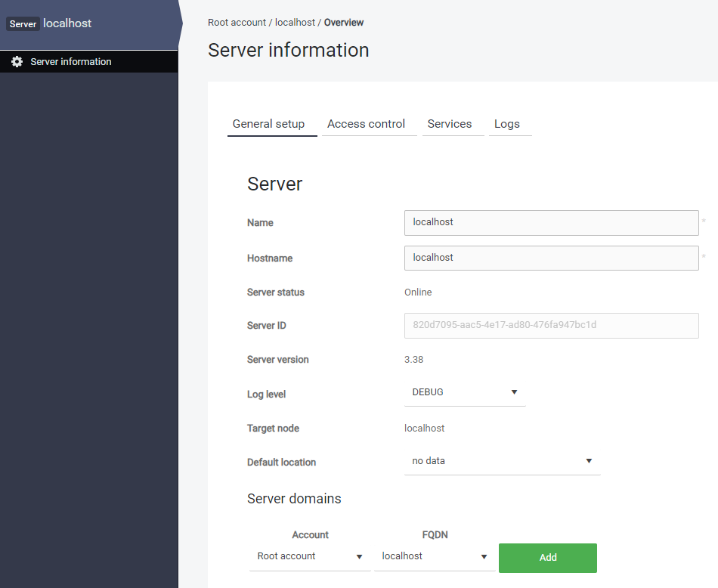The height and width of the screenshot is (588, 718).
Task: Switch to the General setup tab
Action: 268,124
